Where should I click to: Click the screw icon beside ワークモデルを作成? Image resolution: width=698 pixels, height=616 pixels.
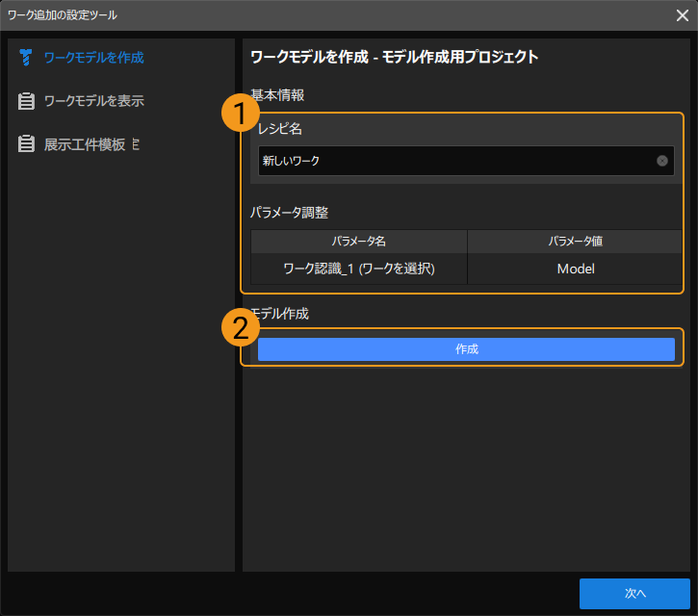coord(26,58)
